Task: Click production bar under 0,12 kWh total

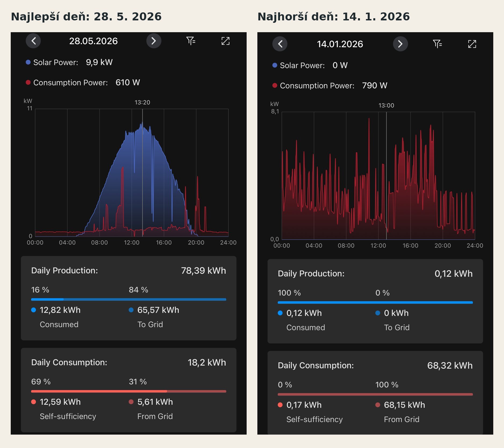Action: point(375,302)
